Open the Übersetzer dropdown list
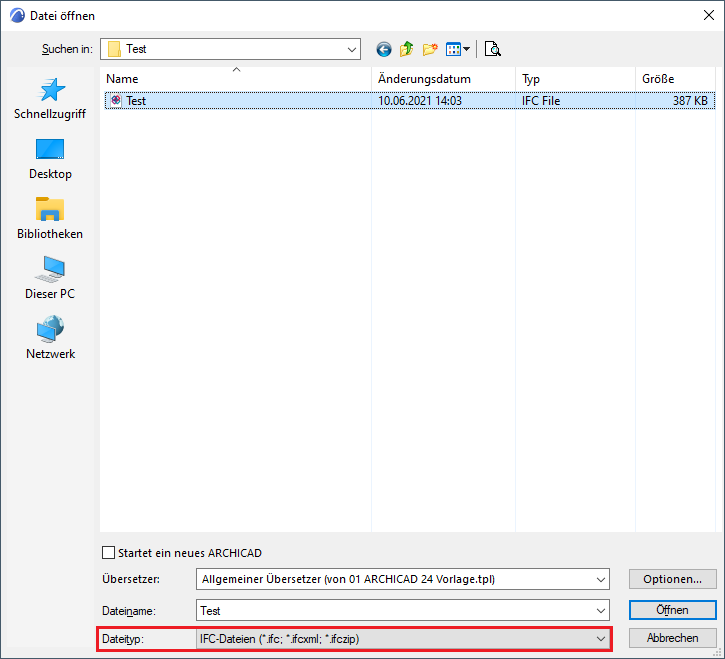 click(403, 579)
